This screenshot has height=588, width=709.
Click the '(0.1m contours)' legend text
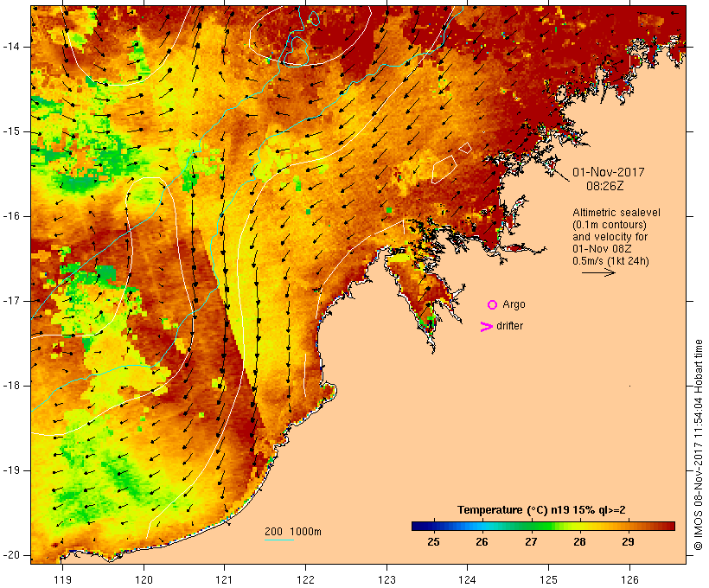pos(610,225)
